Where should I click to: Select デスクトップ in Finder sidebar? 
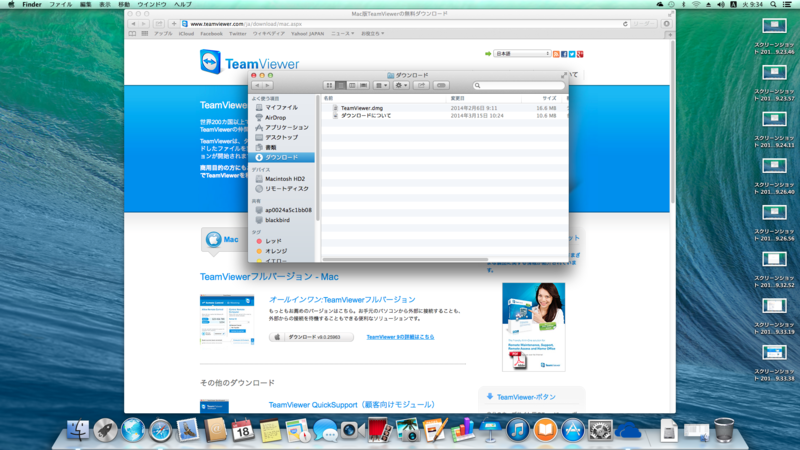282,137
